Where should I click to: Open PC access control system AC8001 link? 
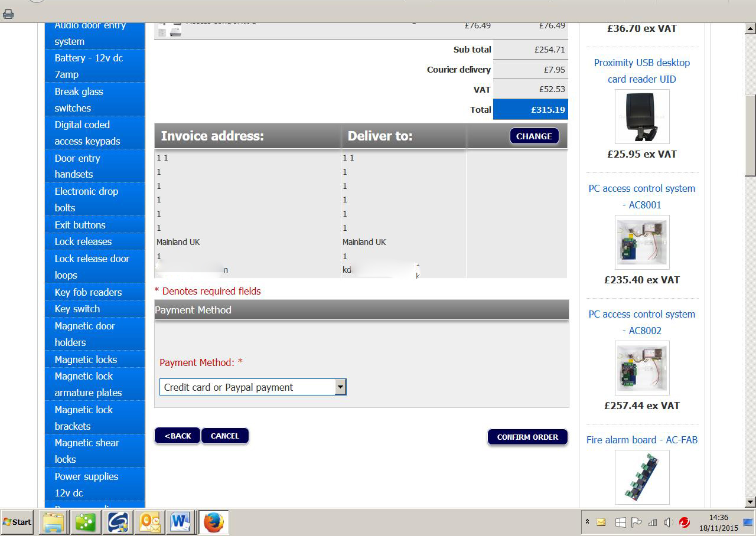pyautogui.click(x=641, y=197)
